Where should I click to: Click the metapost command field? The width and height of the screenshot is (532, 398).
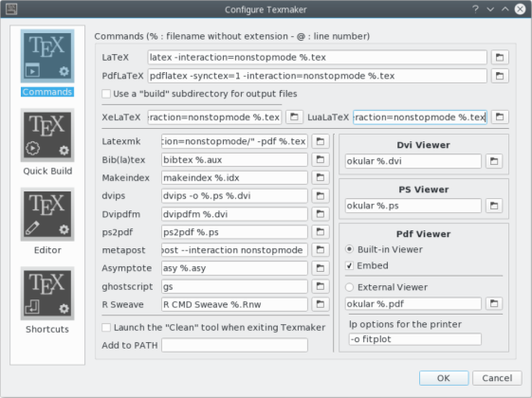click(x=234, y=250)
